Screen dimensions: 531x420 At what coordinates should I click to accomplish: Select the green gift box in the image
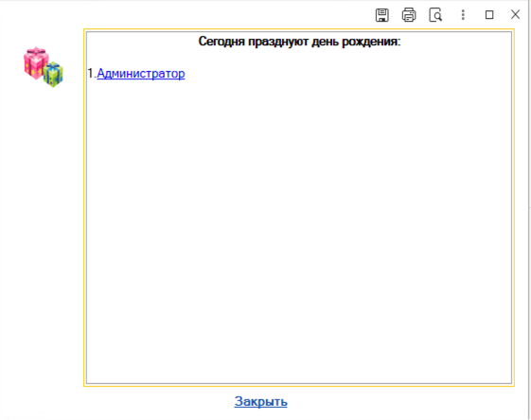pyautogui.click(x=54, y=75)
